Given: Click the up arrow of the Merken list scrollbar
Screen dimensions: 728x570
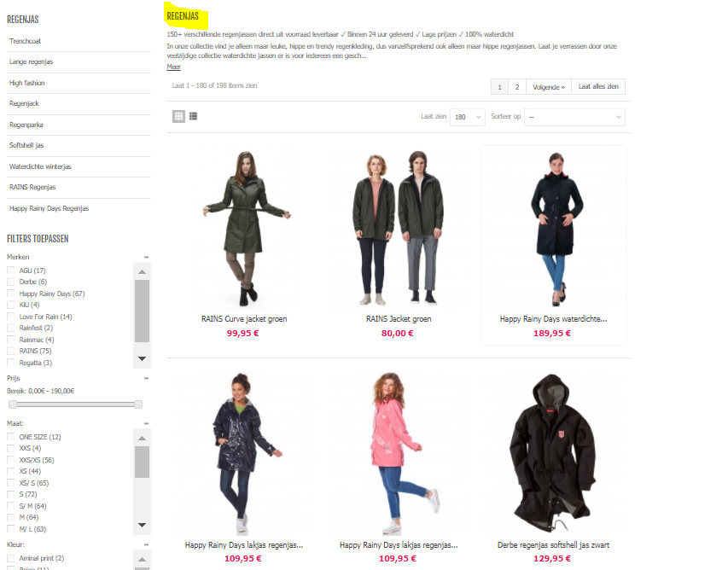Looking at the screenshot, I should click(142, 271).
